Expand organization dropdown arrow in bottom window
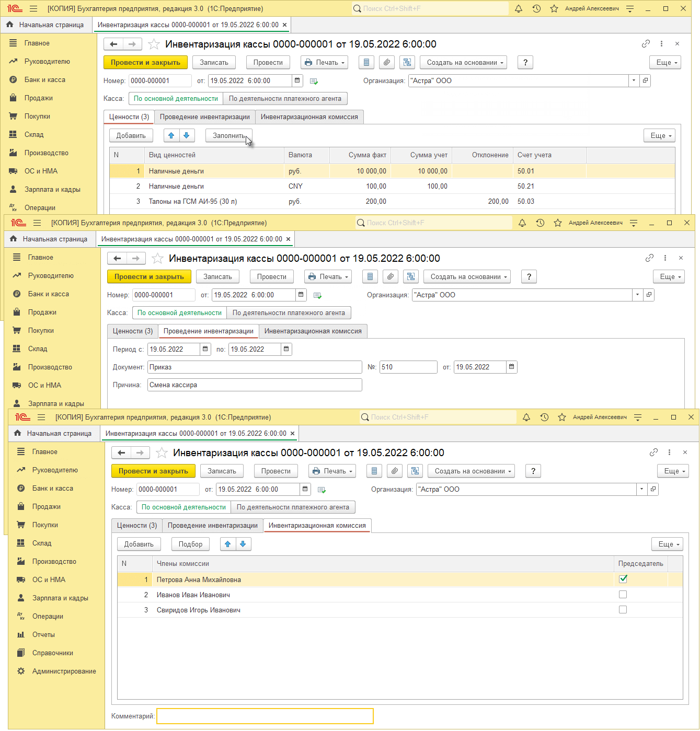Viewport: 700px width, 731px height. [641, 489]
